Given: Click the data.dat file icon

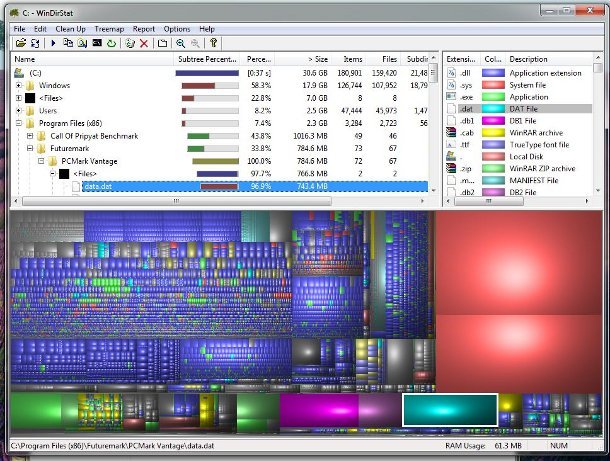Looking at the screenshot, I should [76, 186].
